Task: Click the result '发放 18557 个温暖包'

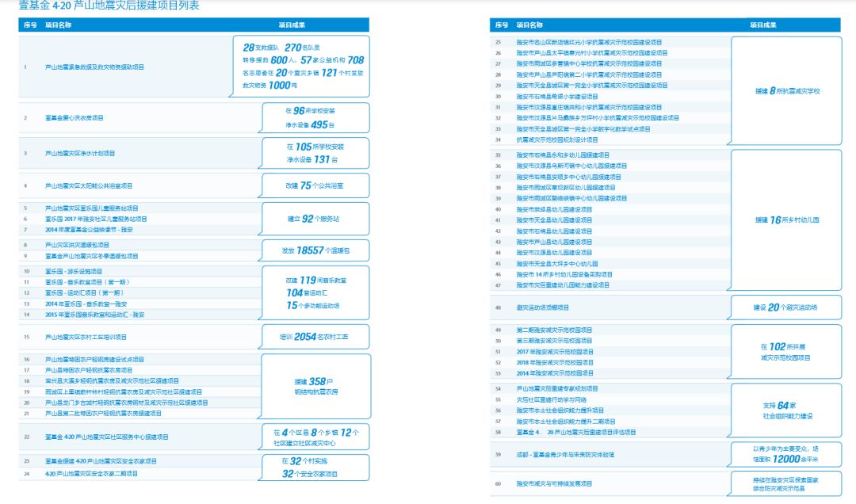Action: pos(315,250)
